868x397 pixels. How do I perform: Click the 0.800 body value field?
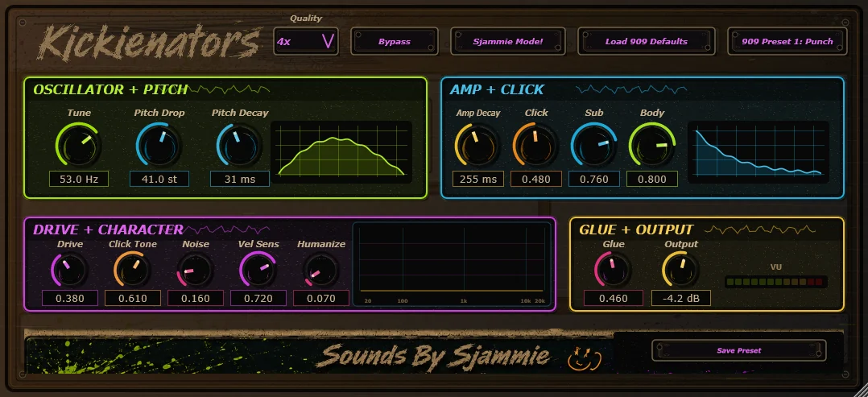click(x=651, y=179)
